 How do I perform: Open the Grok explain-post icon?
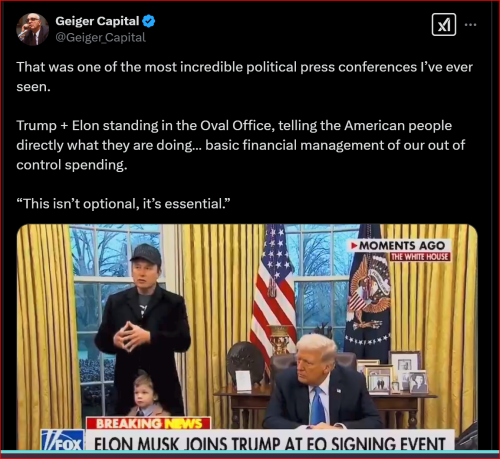tap(444, 25)
